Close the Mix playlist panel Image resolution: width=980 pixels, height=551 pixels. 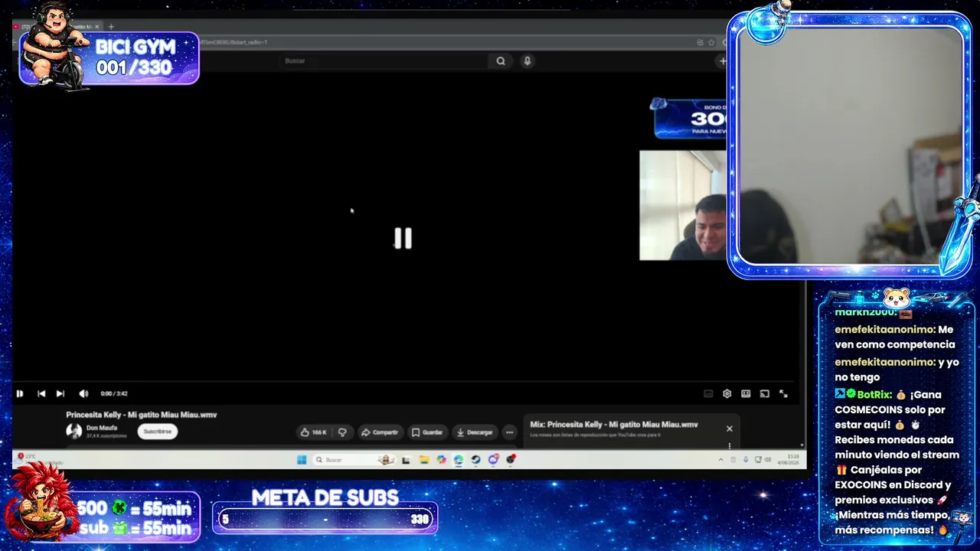point(729,429)
